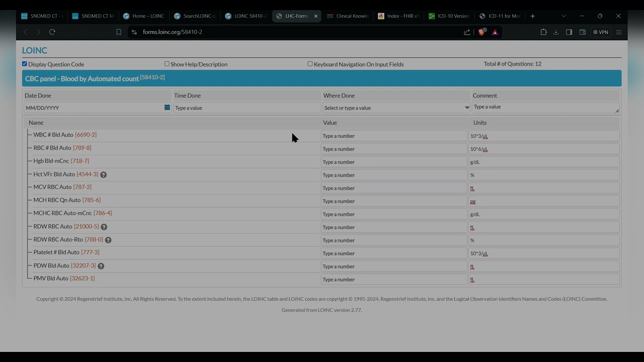Click WBC # Bld Auto value field
This screenshot has height=362, width=644.
(394, 136)
